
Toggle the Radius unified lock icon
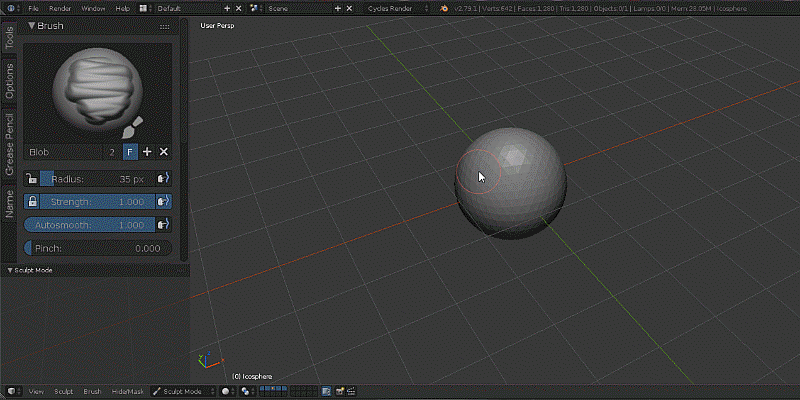coord(32,178)
